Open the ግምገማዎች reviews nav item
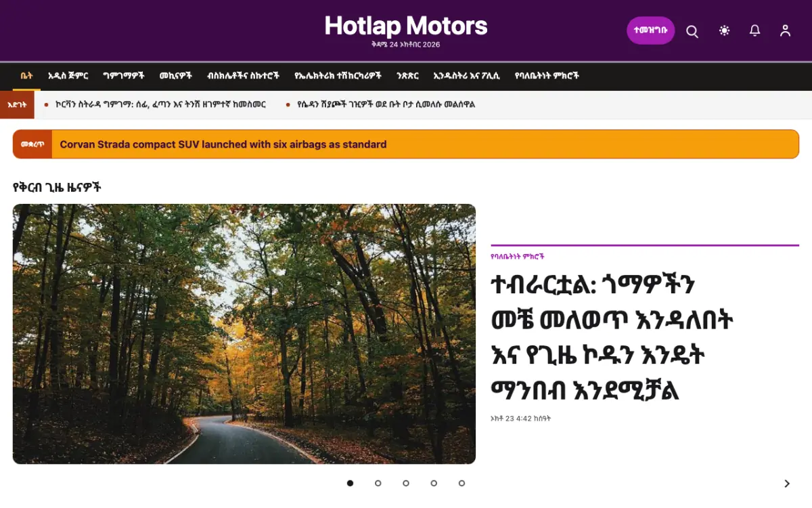Viewport: 812px width, 508px height. click(124, 76)
